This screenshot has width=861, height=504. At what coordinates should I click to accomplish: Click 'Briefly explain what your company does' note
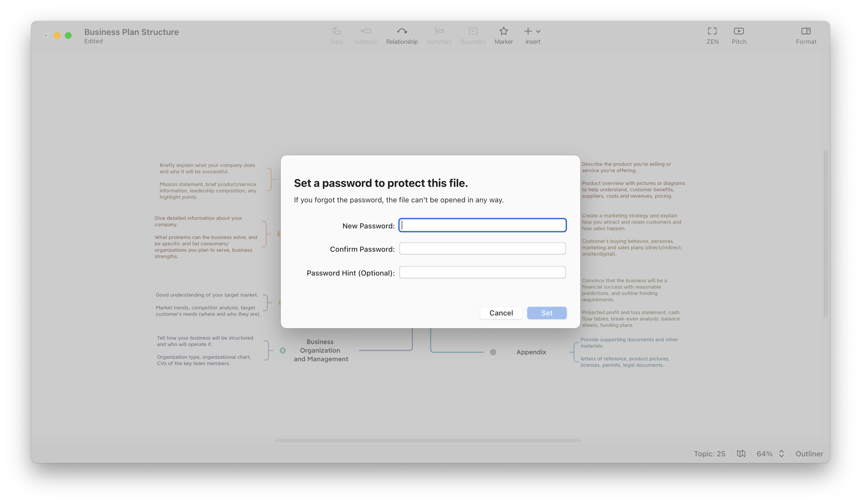[x=207, y=168]
